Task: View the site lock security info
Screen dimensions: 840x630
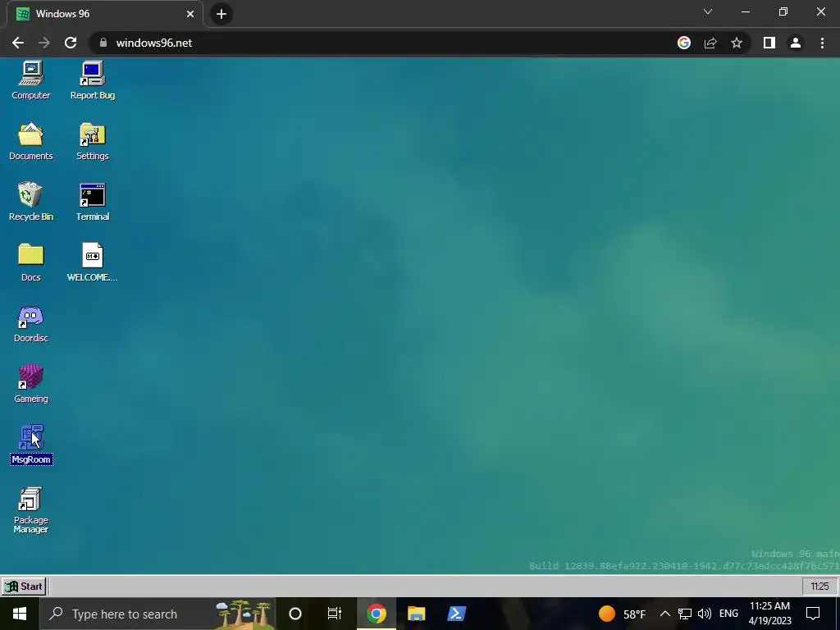Action: [103, 43]
